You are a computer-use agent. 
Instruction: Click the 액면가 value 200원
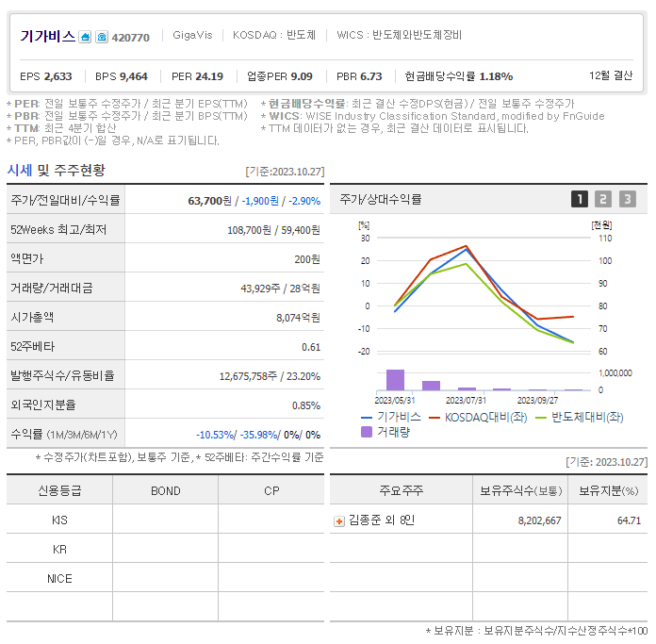(307, 259)
